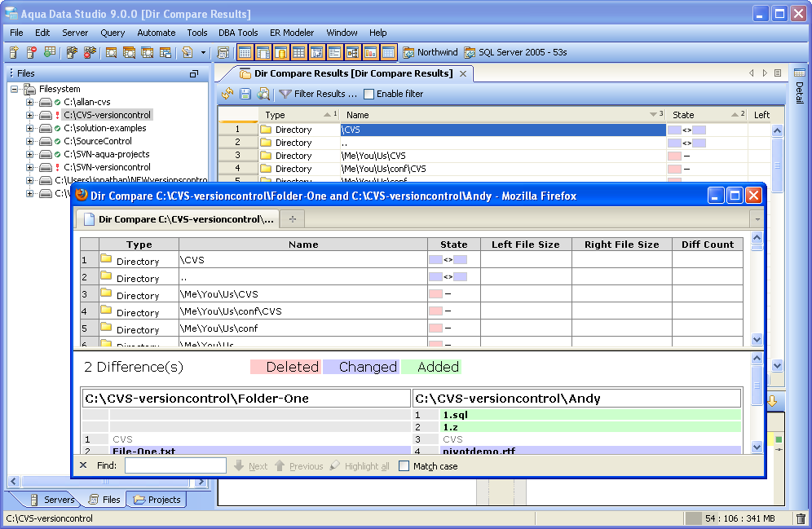Check the Match case box in Find bar
The image size is (812, 529).
tap(404, 466)
